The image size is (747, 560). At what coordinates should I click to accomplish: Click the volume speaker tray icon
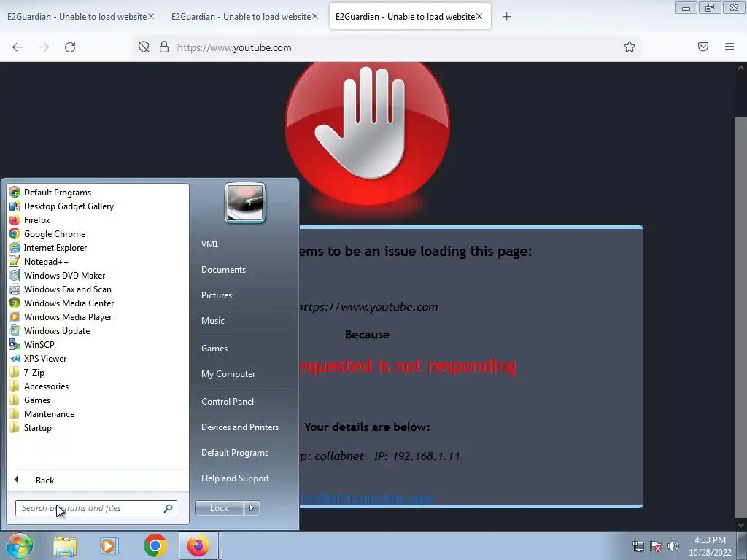tap(673, 546)
